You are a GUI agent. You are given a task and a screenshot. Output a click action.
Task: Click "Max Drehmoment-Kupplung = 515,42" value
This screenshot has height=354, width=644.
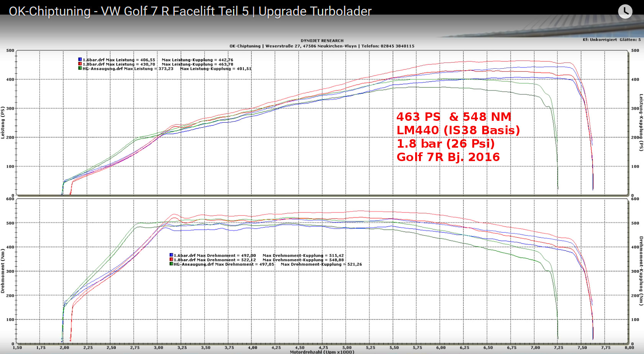[303, 255]
